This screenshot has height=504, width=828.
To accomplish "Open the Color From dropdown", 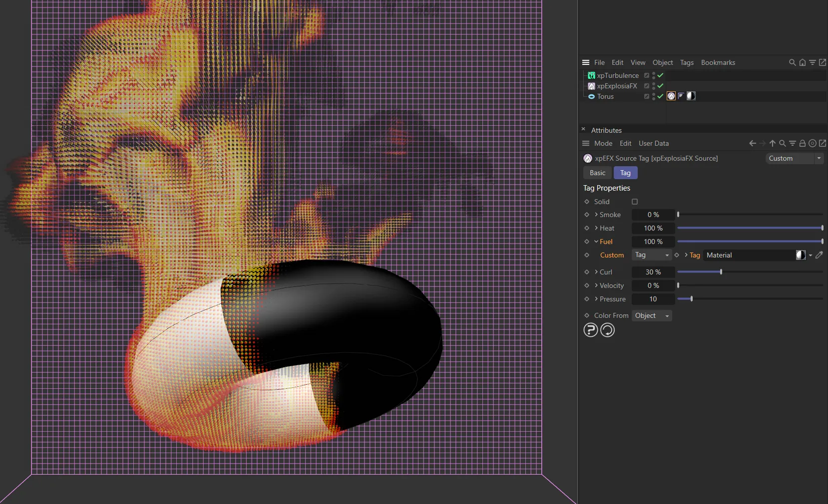I will coord(651,315).
